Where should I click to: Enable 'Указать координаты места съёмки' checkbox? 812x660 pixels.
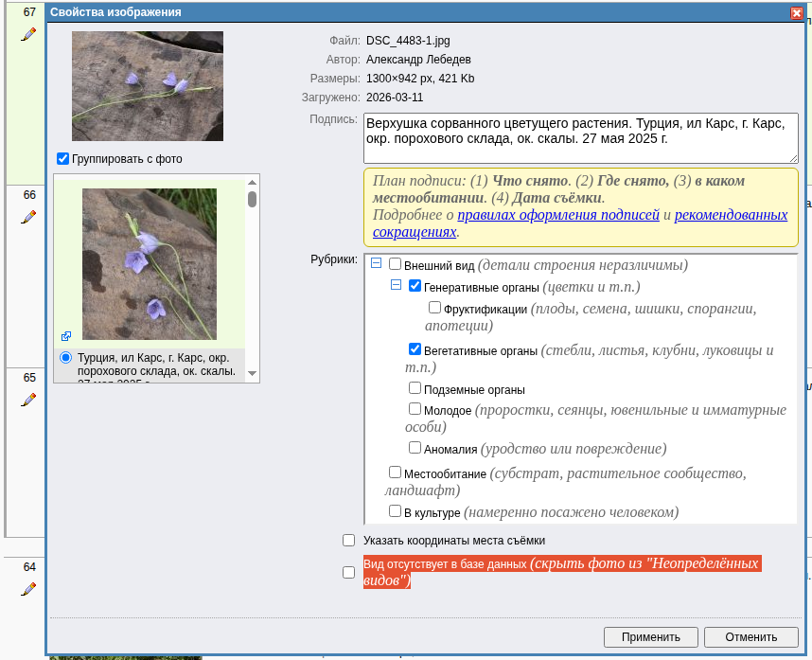(x=348, y=541)
